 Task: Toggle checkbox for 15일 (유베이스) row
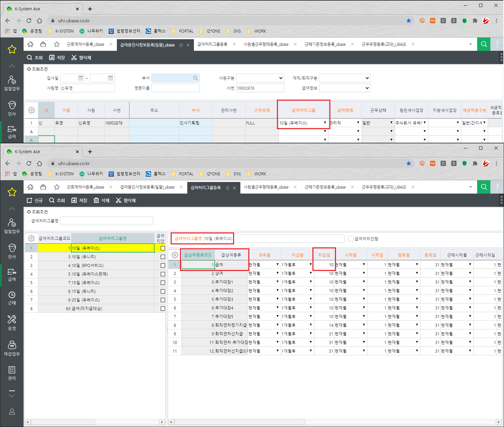click(163, 283)
